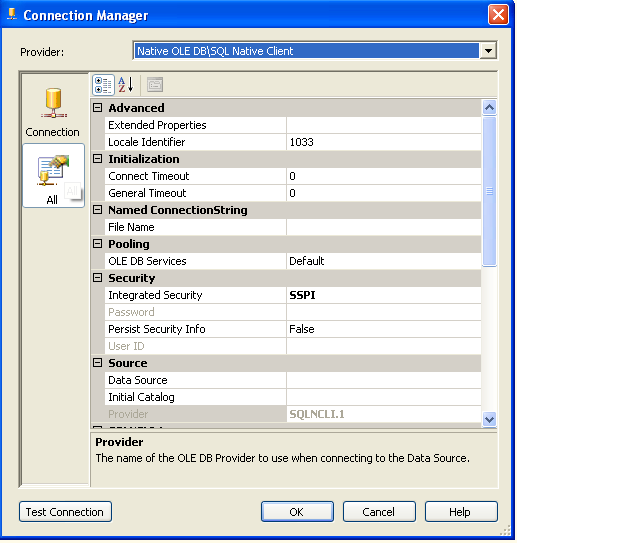Select the Initial Catalog property name
The height and width of the screenshot is (543, 640).
[x=196, y=397]
